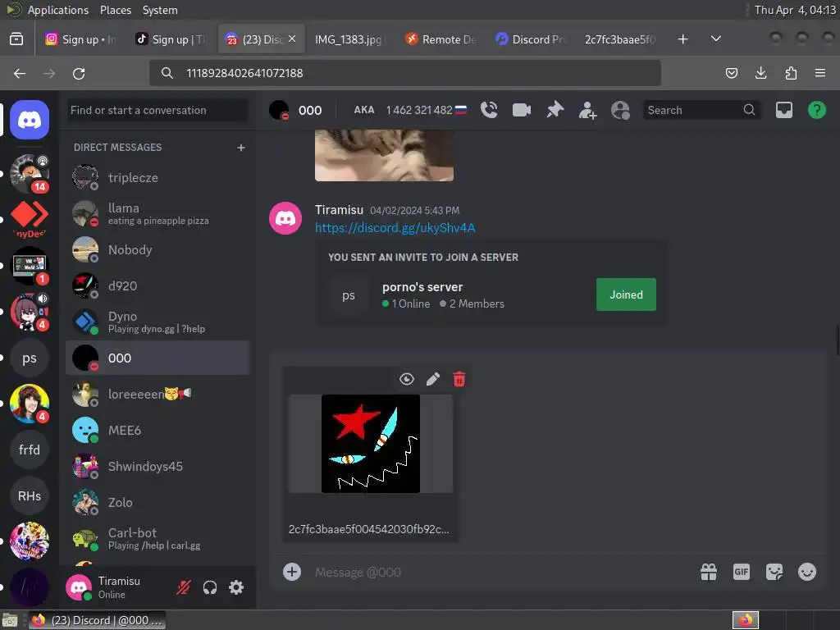Open DM with MEE6
This screenshot has width=840, height=630.
(157, 430)
